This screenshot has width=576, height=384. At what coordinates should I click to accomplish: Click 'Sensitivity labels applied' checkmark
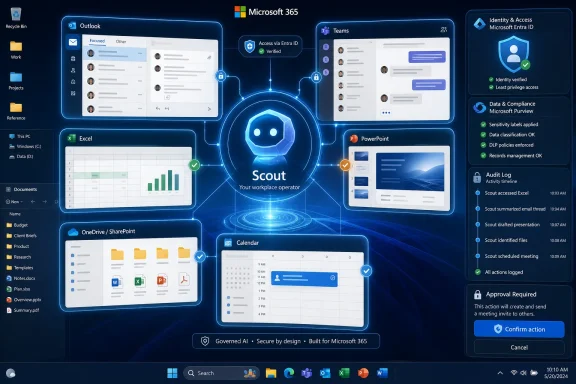click(483, 124)
